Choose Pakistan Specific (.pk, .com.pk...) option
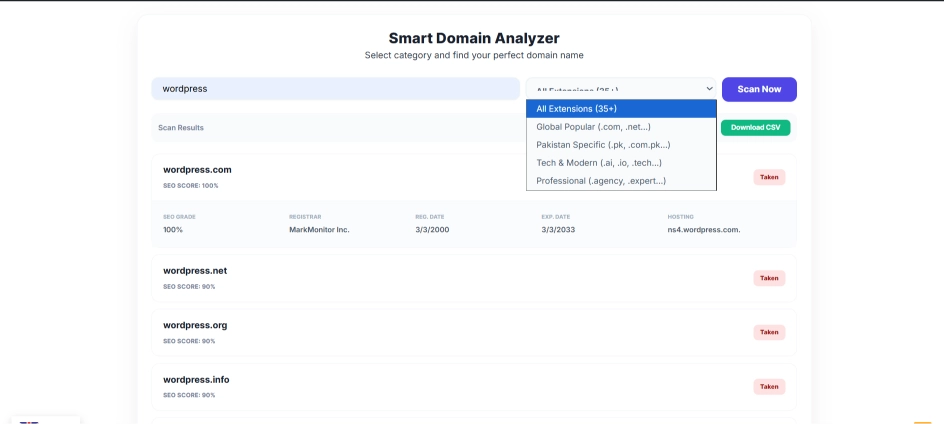This screenshot has width=944, height=424. point(621,145)
